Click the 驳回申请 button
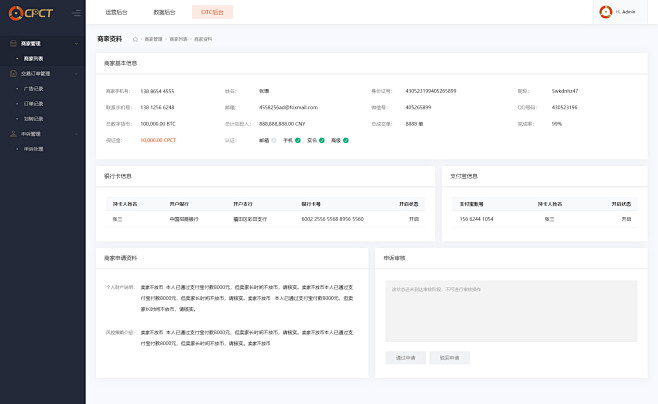 [x=449, y=358]
